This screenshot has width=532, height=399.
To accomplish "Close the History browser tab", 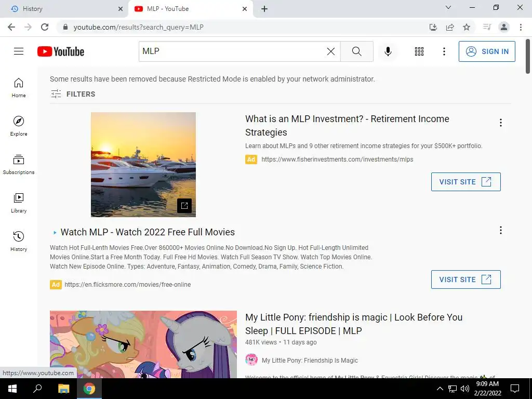I will point(121,9).
